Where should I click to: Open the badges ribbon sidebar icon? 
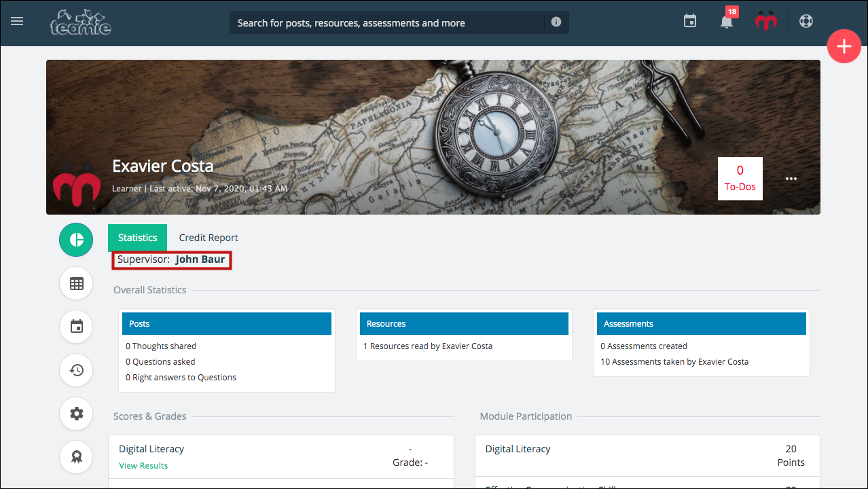(76, 457)
